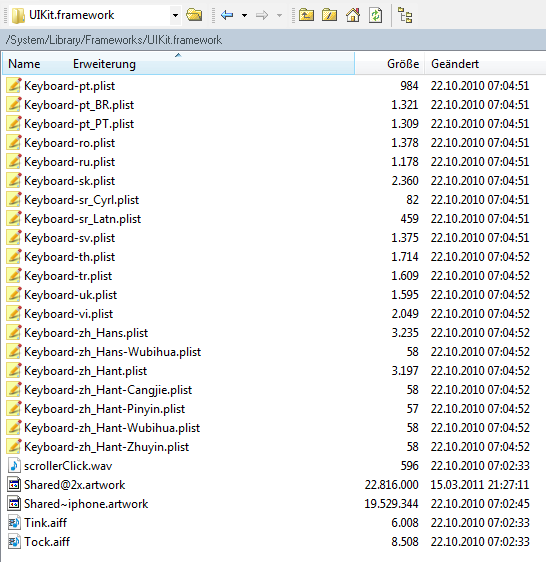Select file Keyboard-zh_Hant-Wubihua.plist
Image resolution: width=546 pixels, height=562 pixels.
click(112, 428)
